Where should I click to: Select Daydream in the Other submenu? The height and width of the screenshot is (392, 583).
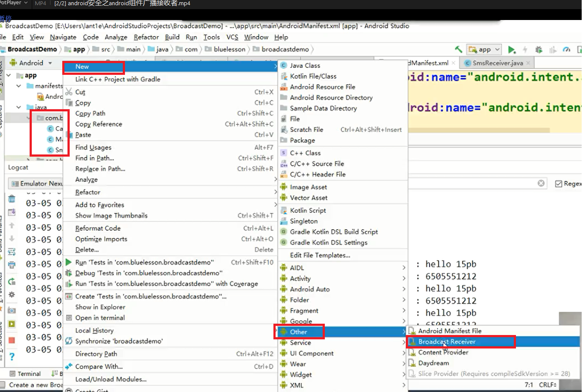(x=493, y=363)
